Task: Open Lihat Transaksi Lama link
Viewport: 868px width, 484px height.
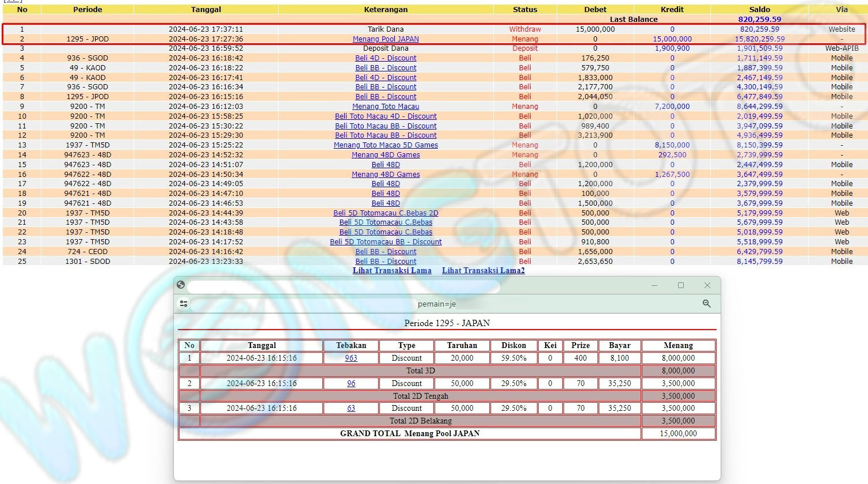Action: 392,271
